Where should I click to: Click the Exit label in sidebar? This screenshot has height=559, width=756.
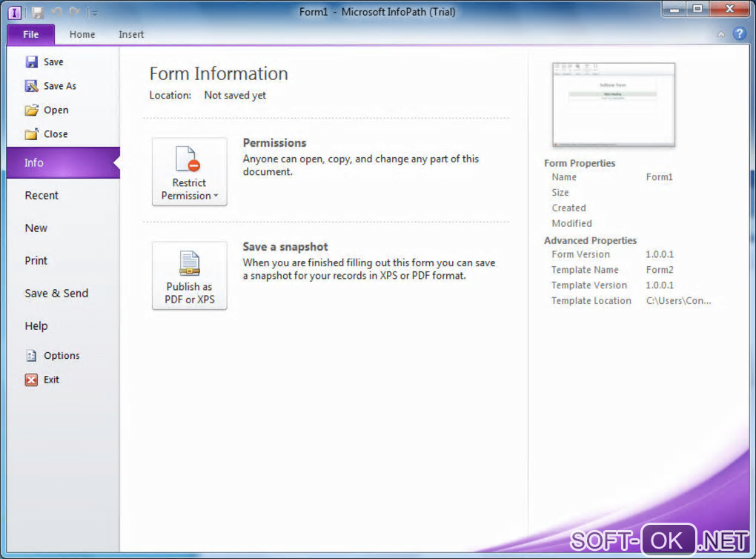pos(51,380)
